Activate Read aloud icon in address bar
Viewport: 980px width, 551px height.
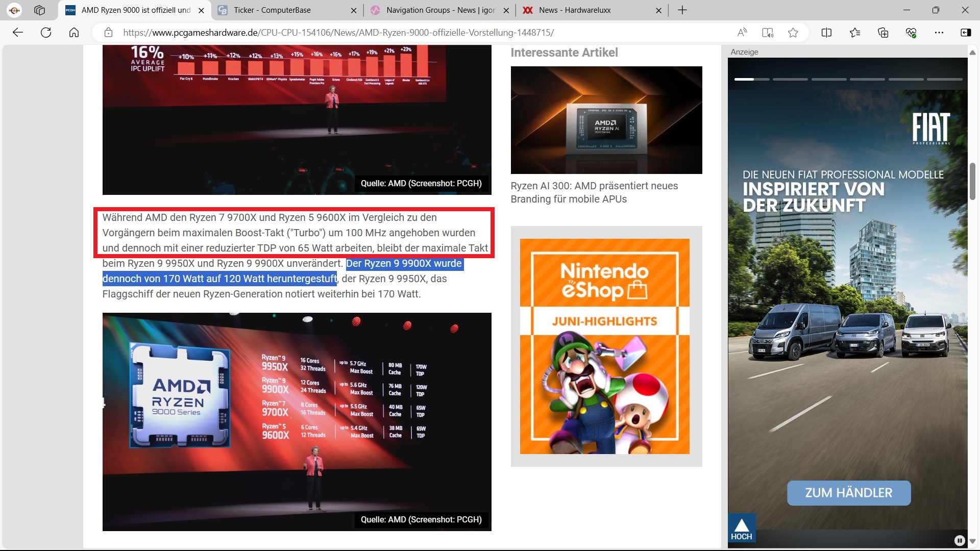point(742,33)
